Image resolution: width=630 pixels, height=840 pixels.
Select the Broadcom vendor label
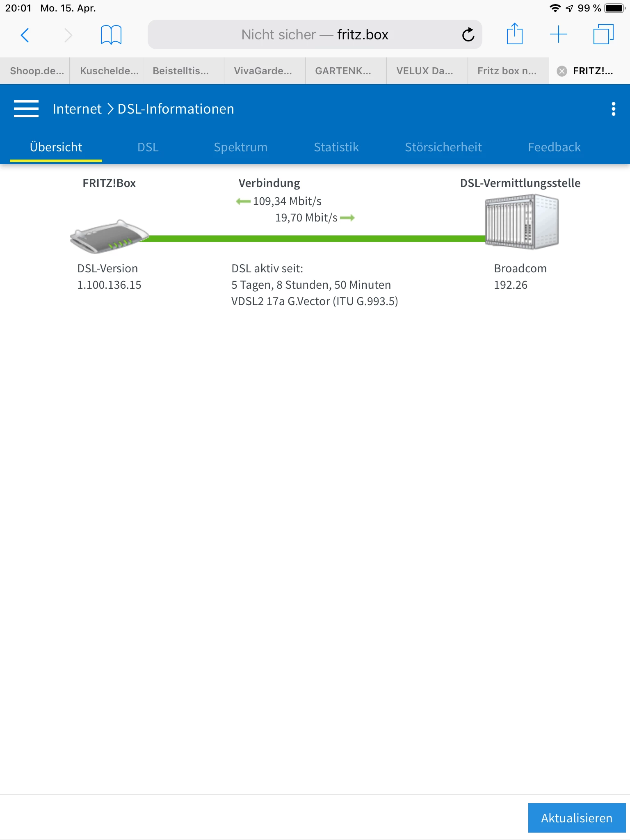[520, 268]
